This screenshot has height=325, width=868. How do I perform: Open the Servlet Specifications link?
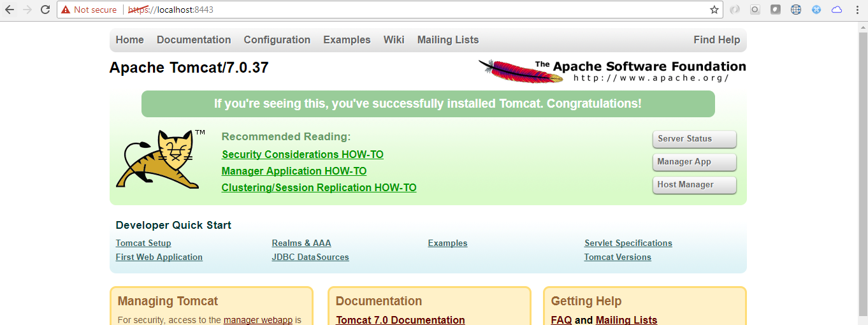tap(628, 243)
